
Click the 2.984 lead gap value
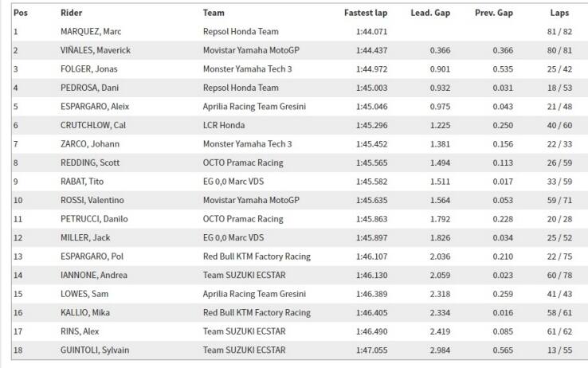tap(441, 350)
